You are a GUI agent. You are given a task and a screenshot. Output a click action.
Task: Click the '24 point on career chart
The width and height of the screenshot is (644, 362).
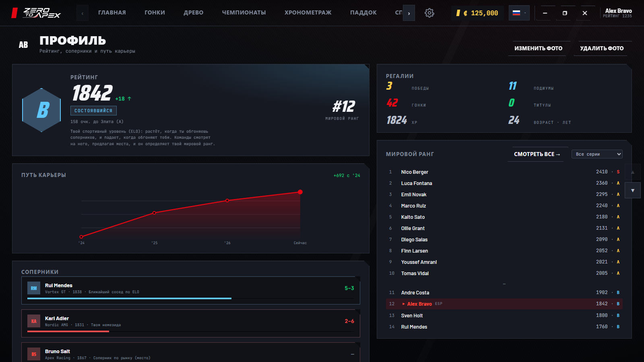[x=81, y=237]
